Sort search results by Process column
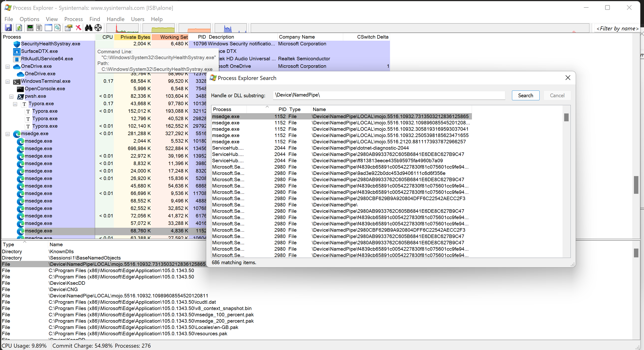 [x=229, y=109]
